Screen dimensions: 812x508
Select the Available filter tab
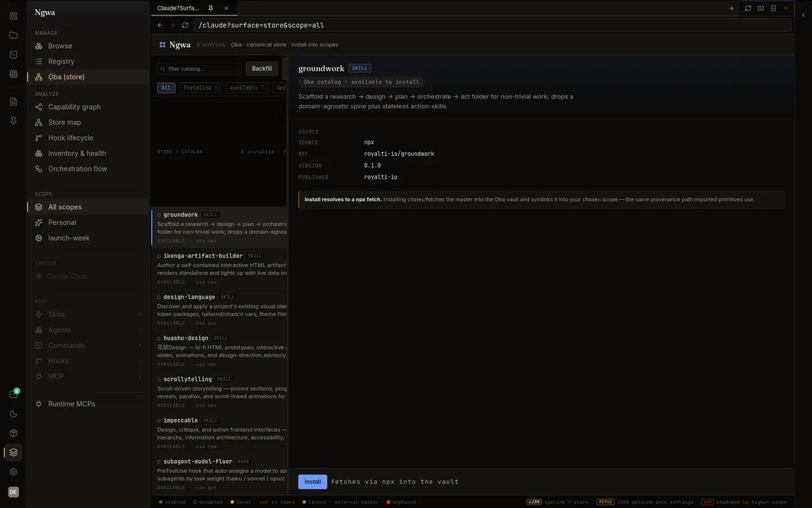tap(247, 88)
